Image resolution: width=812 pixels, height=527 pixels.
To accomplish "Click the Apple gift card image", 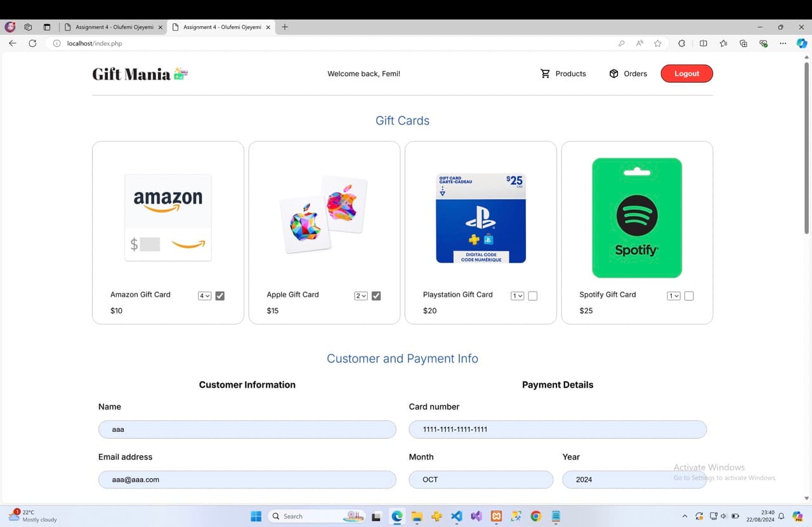I will [324, 214].
